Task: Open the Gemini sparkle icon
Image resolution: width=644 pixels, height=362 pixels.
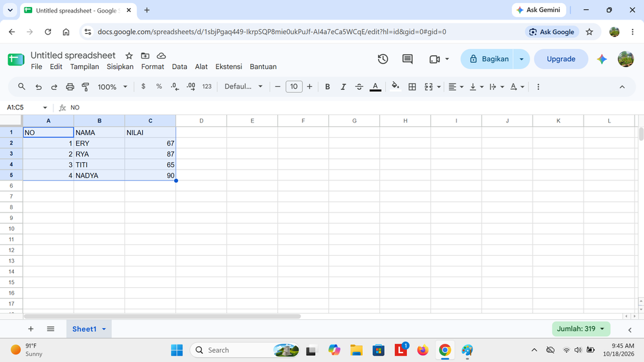Action: click(x=602, y=59)
